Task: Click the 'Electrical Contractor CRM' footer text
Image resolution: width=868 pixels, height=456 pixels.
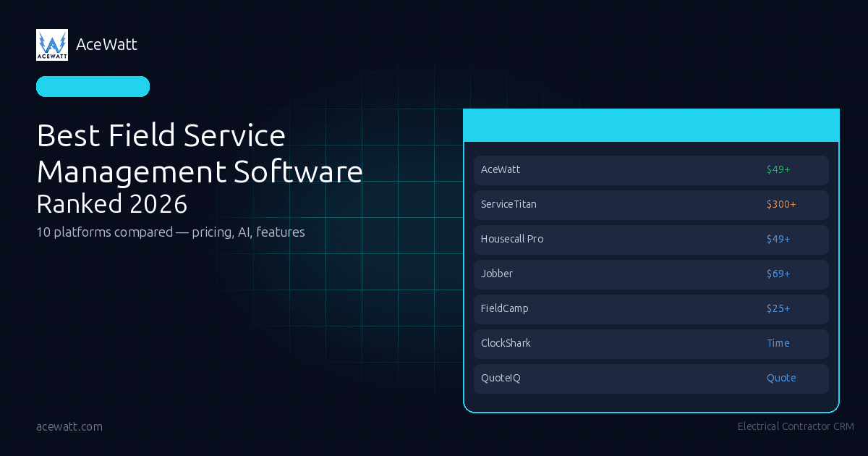Action: click(796, 426)
